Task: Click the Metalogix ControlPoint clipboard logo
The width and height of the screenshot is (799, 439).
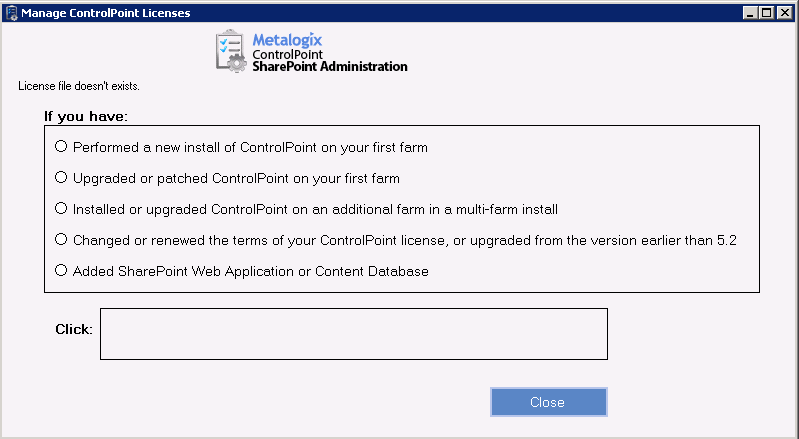Action: (x=231, y=50)
